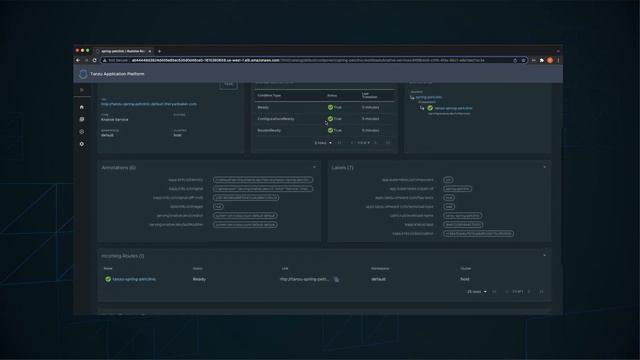Open Settings gear in the sidebar
Viewport: 640px width, 360px height.
(x=82, y=144)
